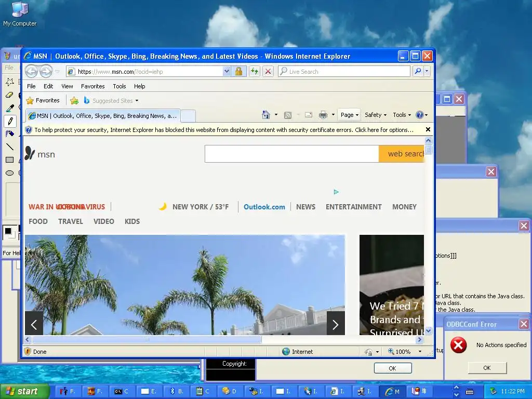Stop page loading with the red X

pos(268,71)
